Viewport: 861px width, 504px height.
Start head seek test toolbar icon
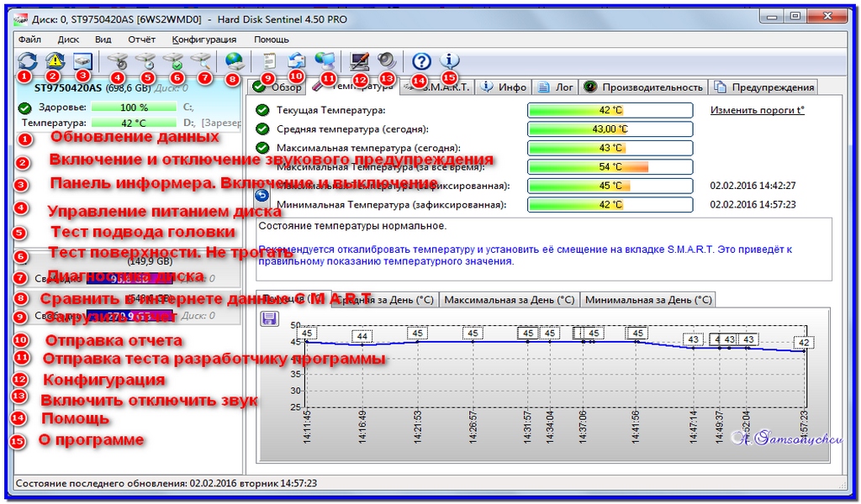tap(145, 60)
